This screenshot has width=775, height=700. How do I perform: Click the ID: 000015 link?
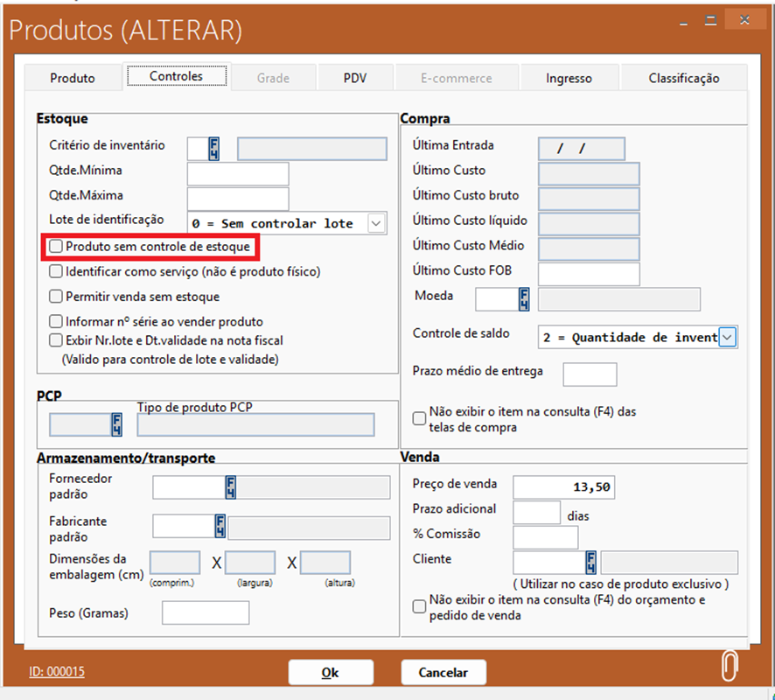coord(56,672)
